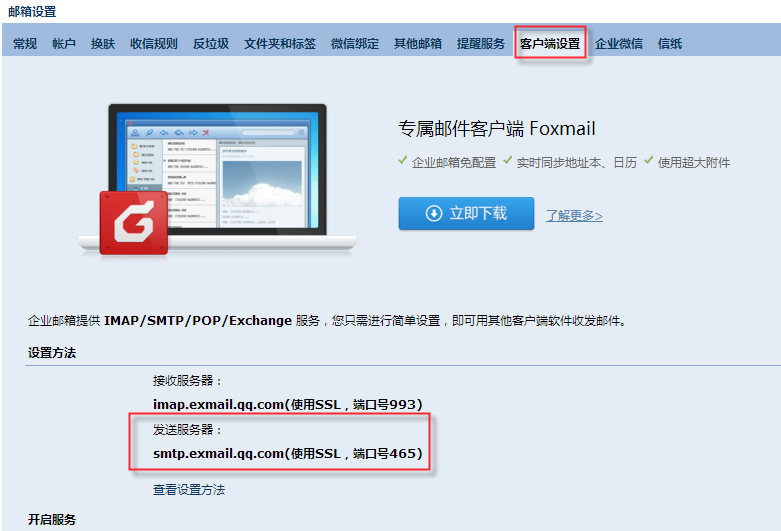Viewport: 781px width, 531px height.
Task: Switch to the 企业微信 tab
Action: click(619, 44)
